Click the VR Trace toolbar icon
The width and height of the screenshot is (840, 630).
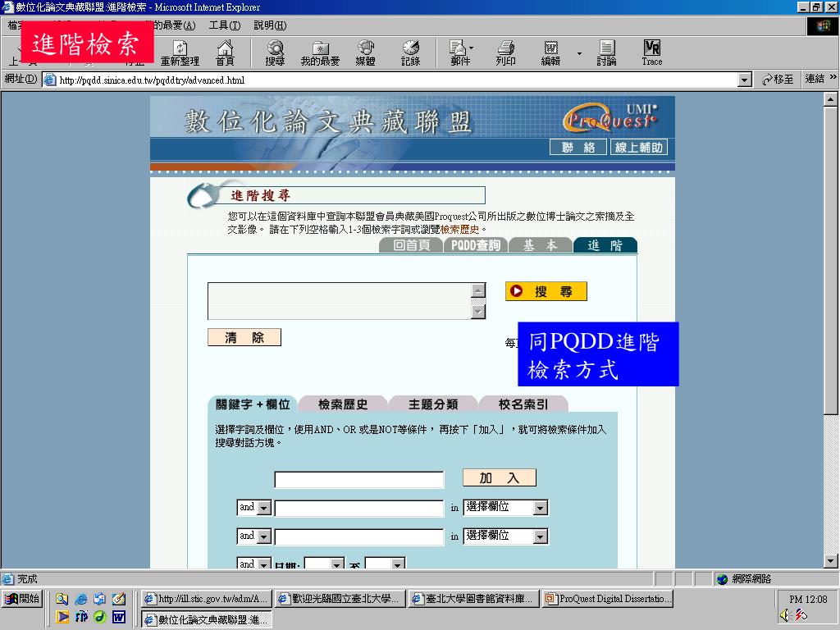tap(652, 53)
